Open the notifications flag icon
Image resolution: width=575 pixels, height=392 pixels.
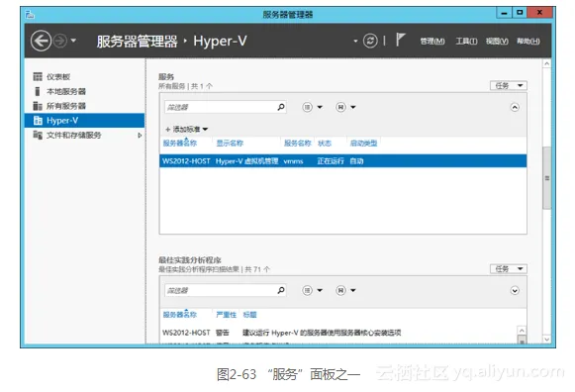401,40
